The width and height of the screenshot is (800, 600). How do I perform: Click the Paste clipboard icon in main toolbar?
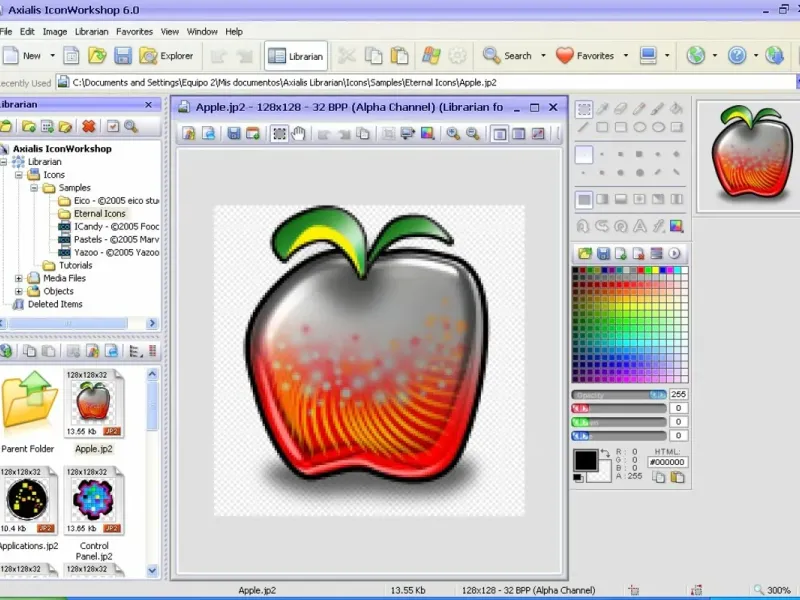click(x=399, y=56)
